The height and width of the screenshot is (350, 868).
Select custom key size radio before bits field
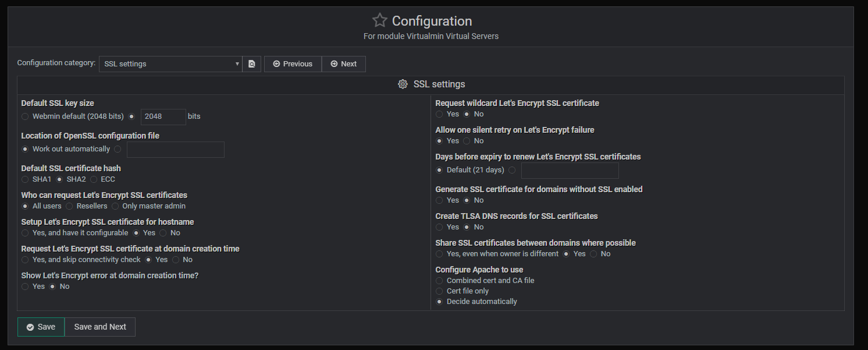(131, 116)
